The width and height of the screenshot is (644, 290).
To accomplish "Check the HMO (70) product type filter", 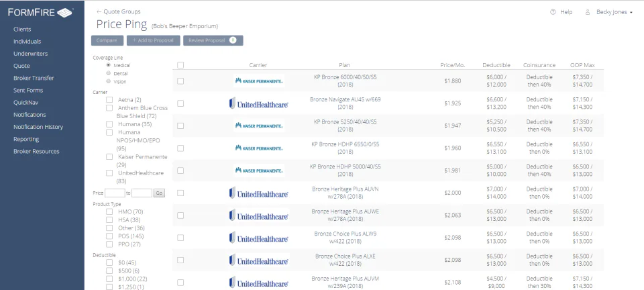I will pyautogui.click(x=109, y=211).
